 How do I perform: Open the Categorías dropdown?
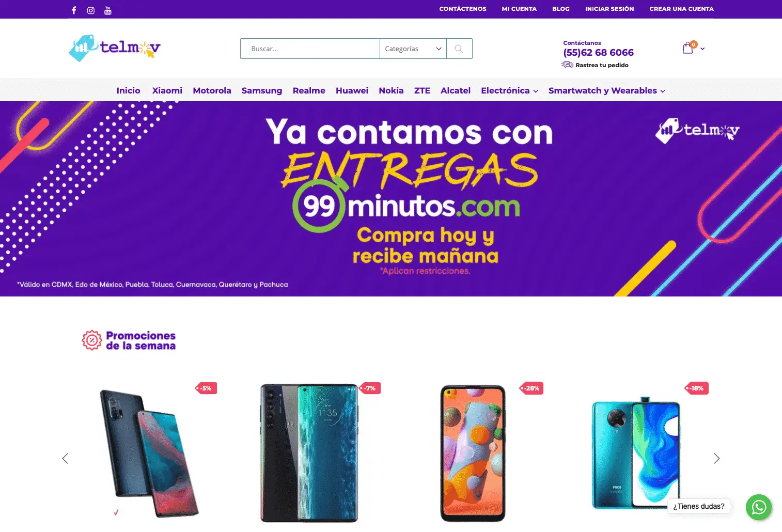pos(413,49)
